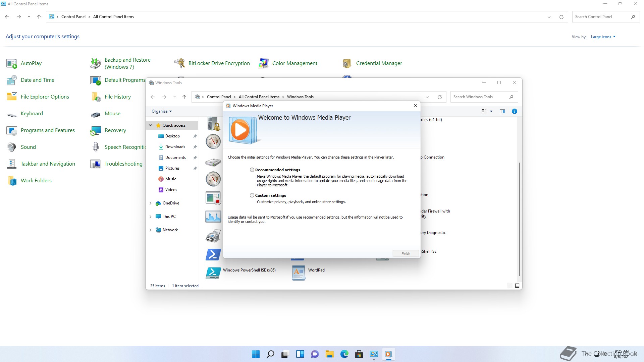Go up one level in Windows Tools

tap(184, 97)
